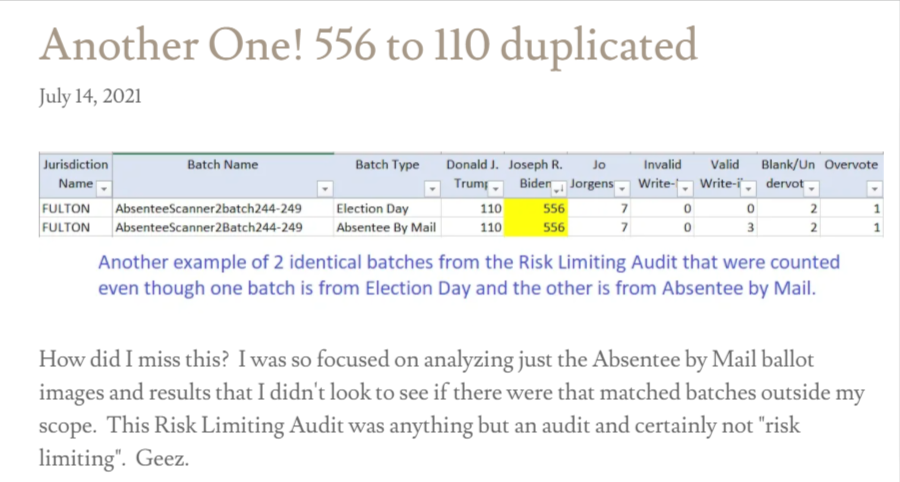Click the post title "Another One! 556 to 110 duplicated"

368,43
